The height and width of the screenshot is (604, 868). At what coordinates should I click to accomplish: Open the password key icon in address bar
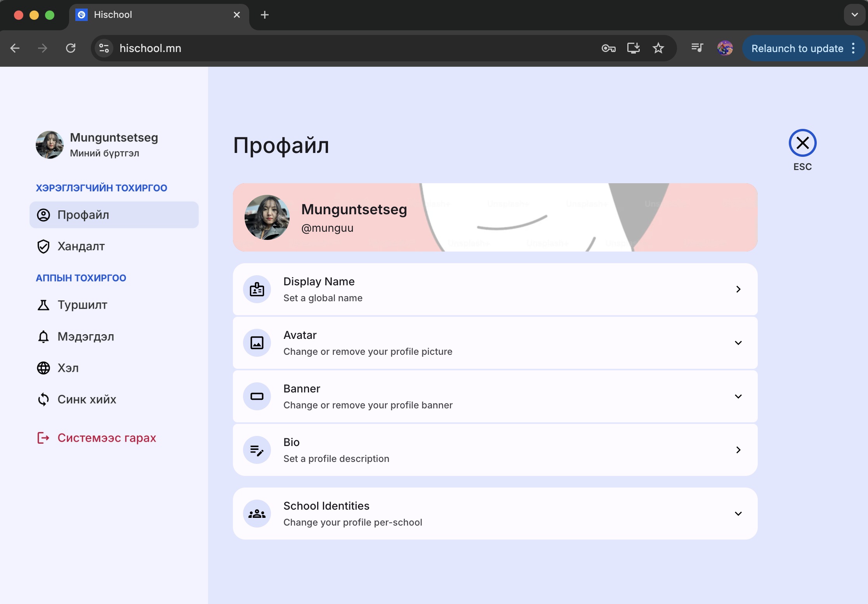(608, 48)
